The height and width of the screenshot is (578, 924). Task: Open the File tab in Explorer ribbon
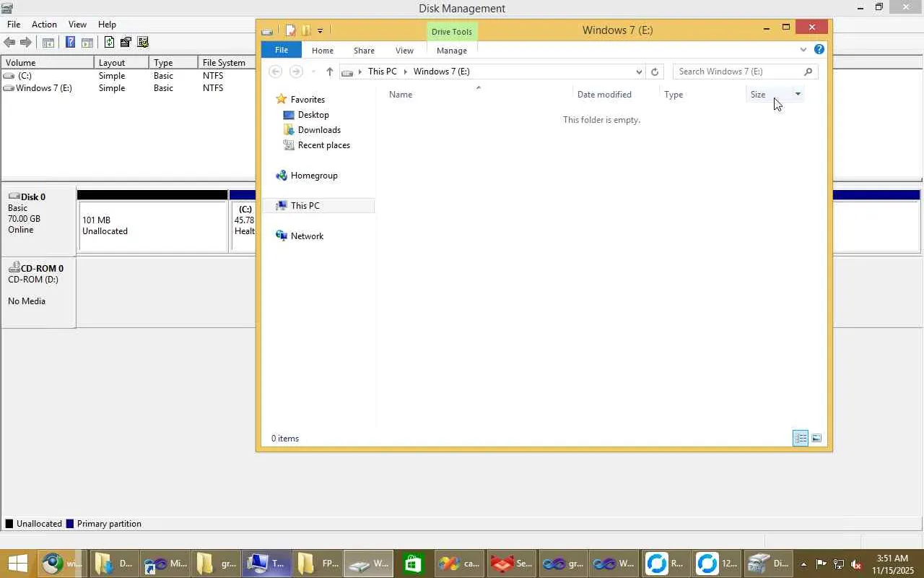point(282,50)
